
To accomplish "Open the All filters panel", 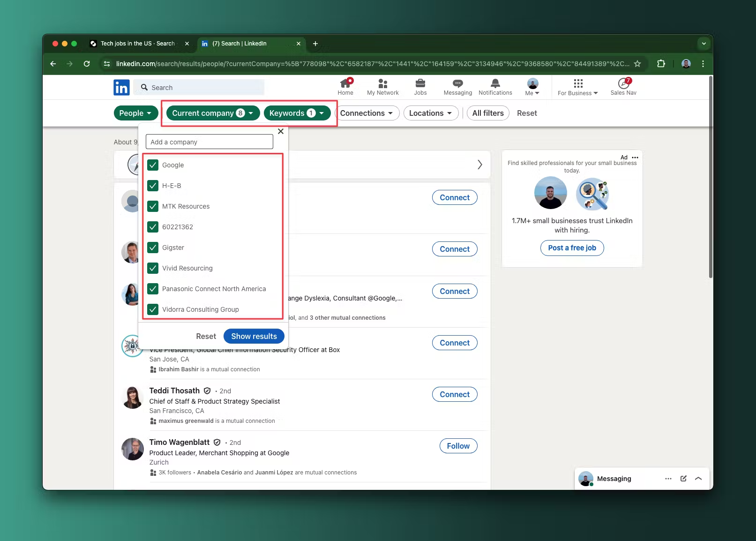I will click(488, 113).
